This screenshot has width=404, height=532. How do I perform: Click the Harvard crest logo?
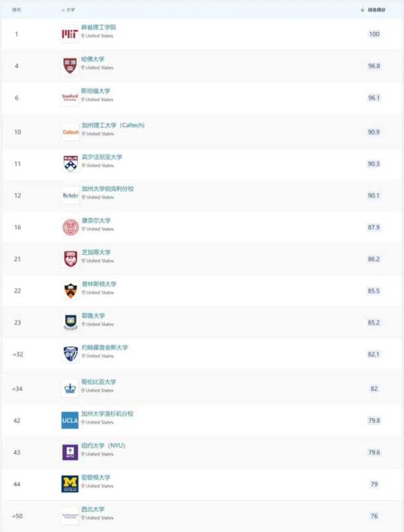click(70, 65)
